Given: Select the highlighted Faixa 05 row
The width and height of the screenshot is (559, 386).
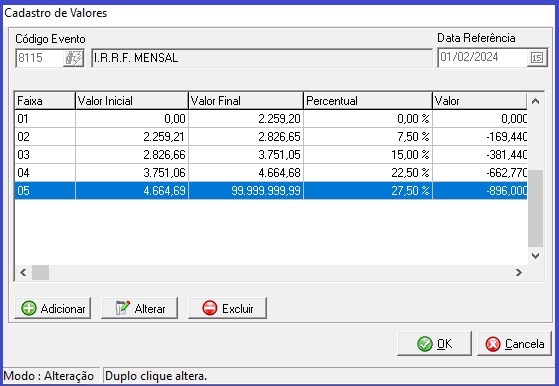Looking at the screenshot, I should pos(271,191).
